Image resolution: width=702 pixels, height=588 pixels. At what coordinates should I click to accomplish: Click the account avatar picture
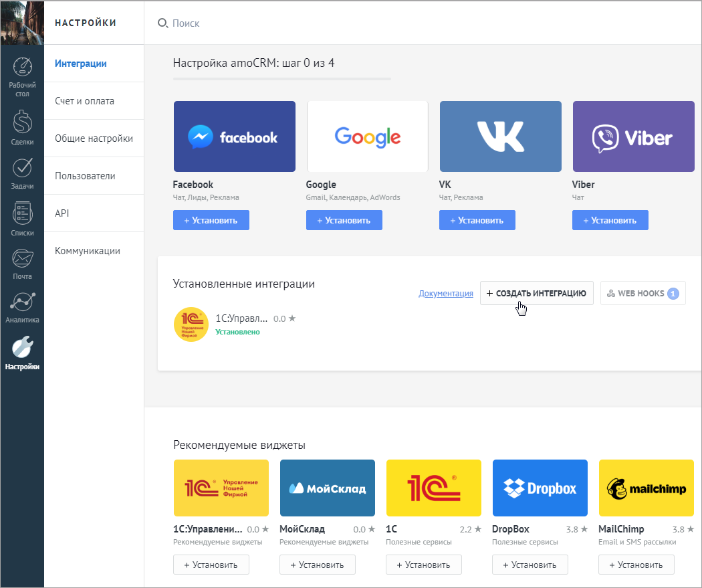click(22, 22)
